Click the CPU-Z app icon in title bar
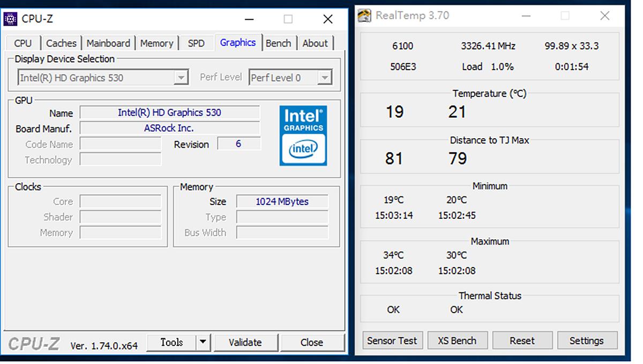Screen dimensions: 643x364 click(x=10, y=19)
